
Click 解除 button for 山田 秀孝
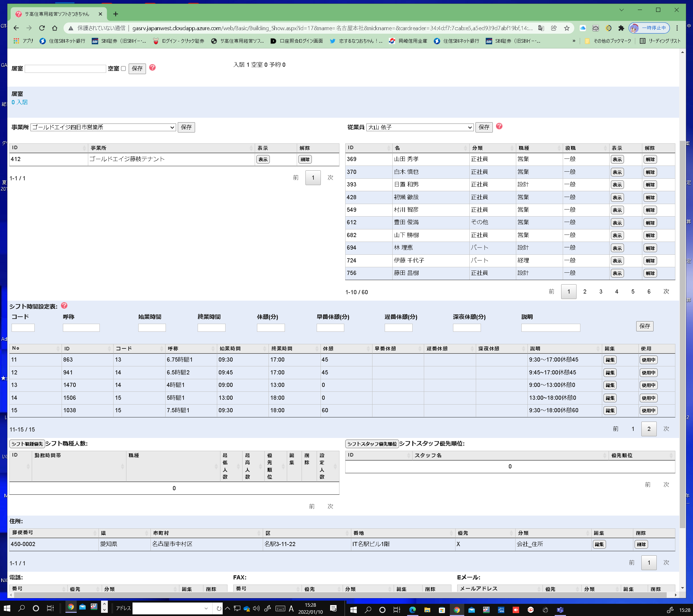[x=650, y=159]
